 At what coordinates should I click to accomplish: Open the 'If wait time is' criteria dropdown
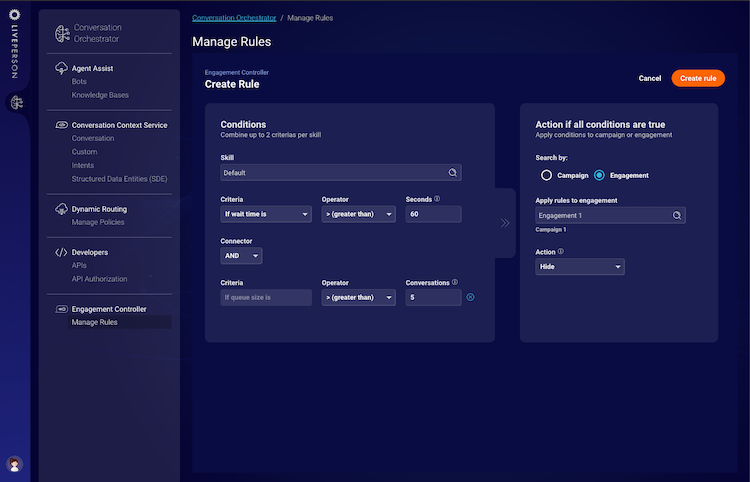pyautogui.click(x=266, y=214)
